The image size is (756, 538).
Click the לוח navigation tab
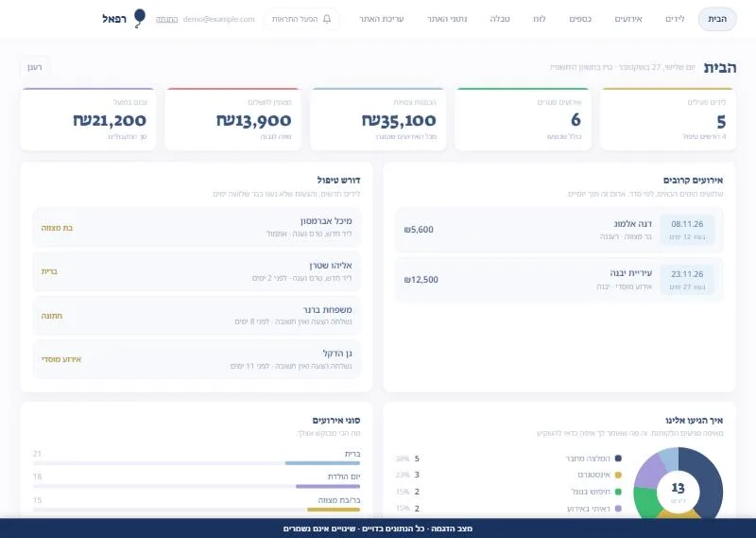coord(539,19)
